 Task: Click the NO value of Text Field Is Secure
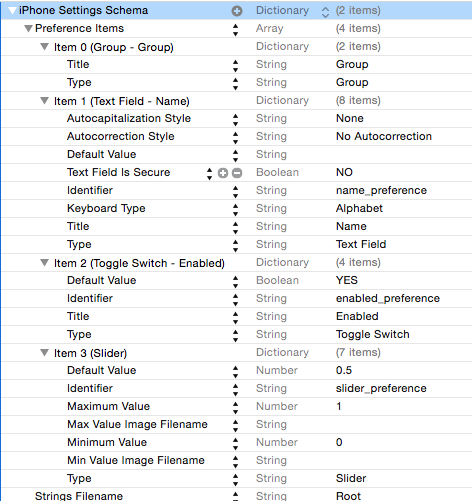344,172
